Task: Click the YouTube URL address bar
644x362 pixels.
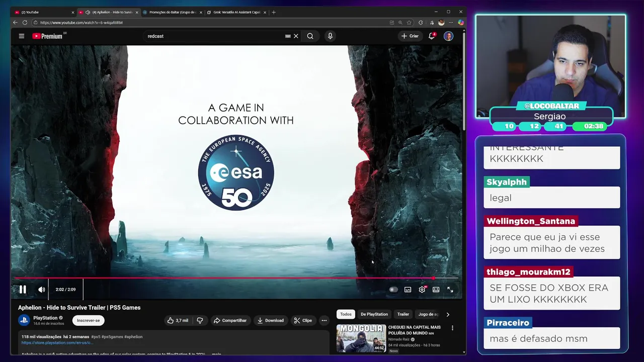Action: point(211,22)
